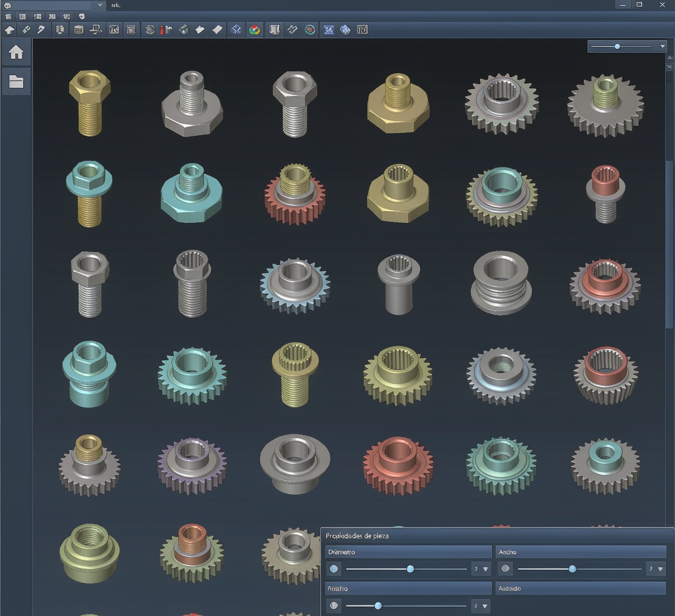Click the Ancho slider handle
This screenshot has height=616, width=675.
click(572, 569)
